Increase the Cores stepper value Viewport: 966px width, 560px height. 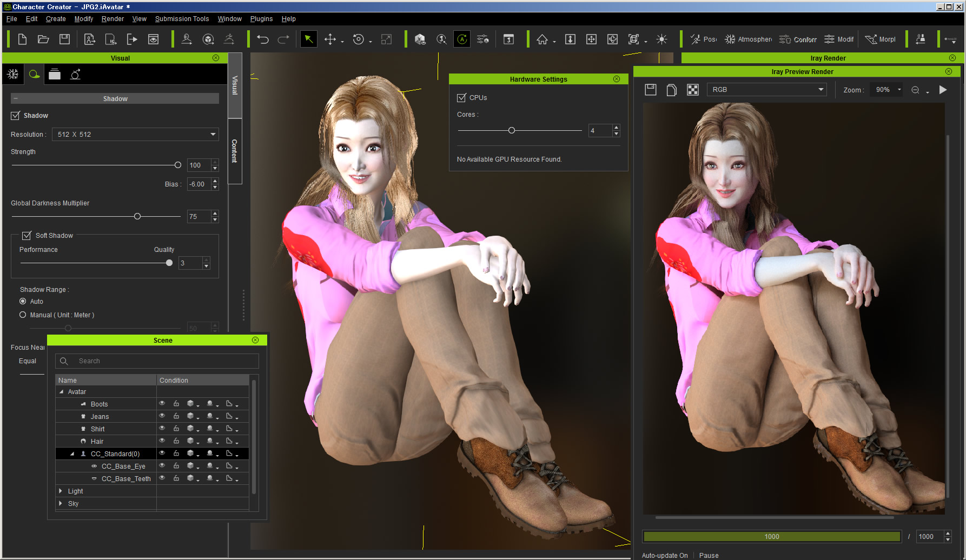(x=616, y=128)
